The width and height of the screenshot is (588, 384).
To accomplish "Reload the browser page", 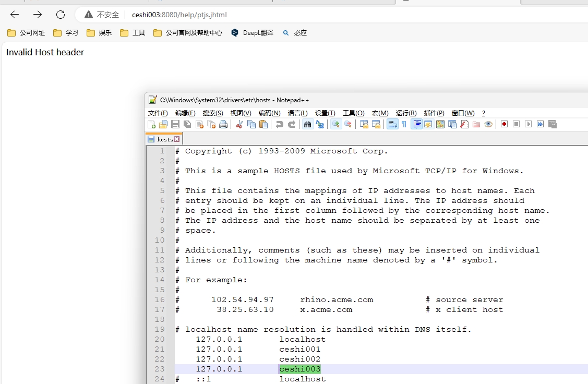I will pyautogui.click(x=61, y=15).
